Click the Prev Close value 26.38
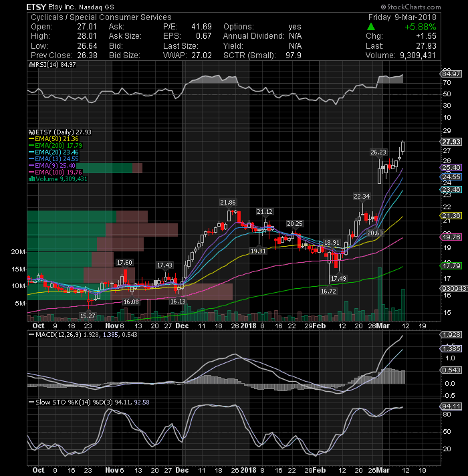 88,55
